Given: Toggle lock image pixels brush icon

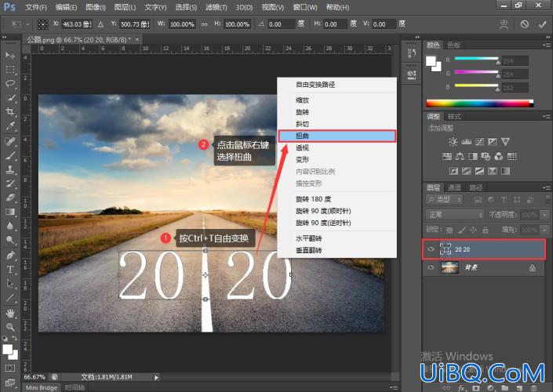Looking at the screenshot, I should coord(461,230).
